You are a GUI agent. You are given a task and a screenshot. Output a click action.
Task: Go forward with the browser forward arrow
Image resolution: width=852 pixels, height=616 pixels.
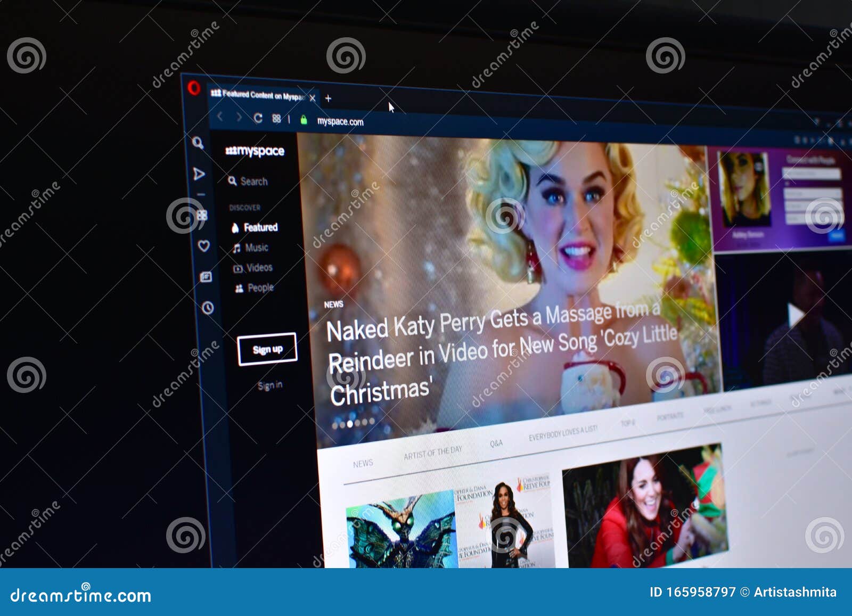point(239,118)
